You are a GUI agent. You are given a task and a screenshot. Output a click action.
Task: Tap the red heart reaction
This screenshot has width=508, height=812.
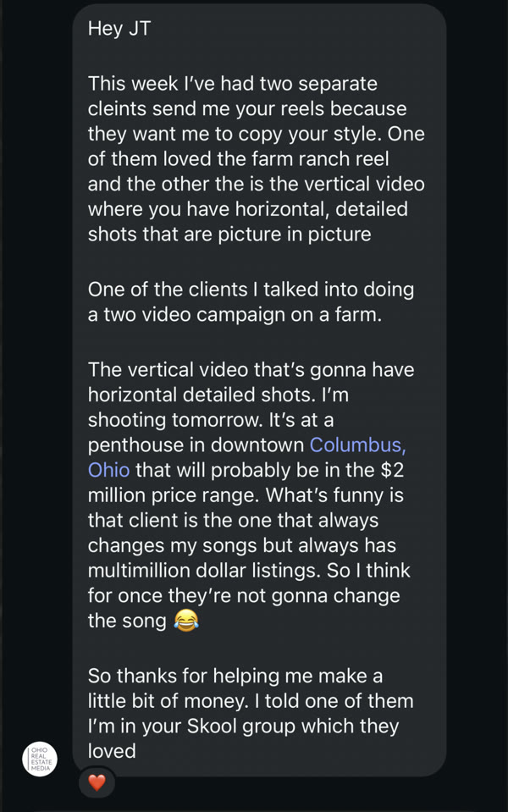pos(97,783)
